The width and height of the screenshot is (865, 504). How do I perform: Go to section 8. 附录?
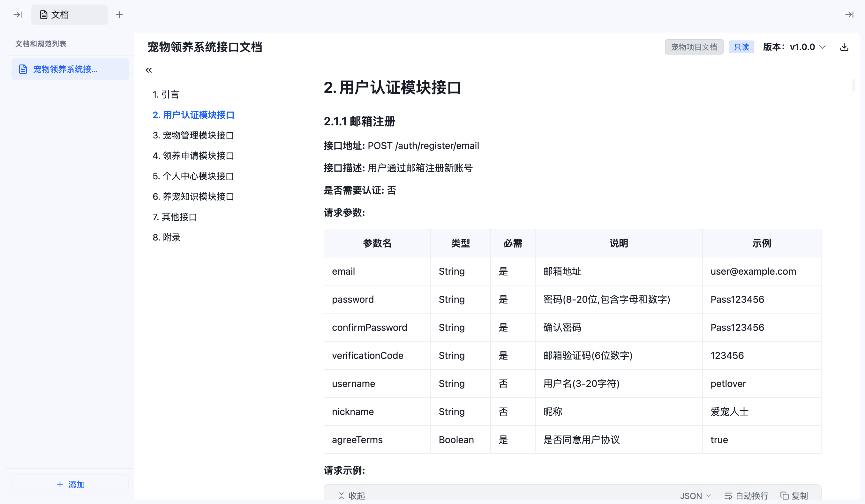pos(167,237)
